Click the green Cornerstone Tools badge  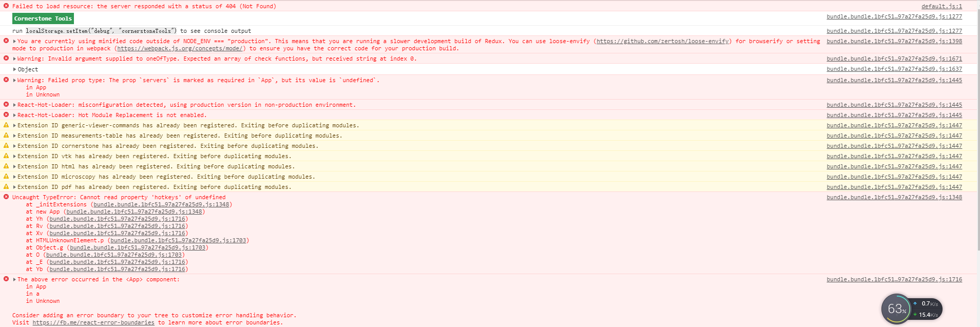43,18
